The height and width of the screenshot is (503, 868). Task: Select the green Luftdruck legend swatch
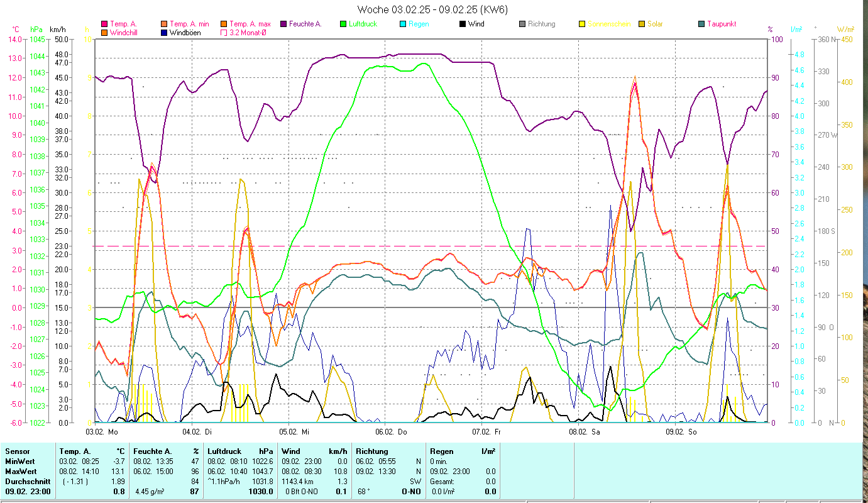click(x=343, y=24)
